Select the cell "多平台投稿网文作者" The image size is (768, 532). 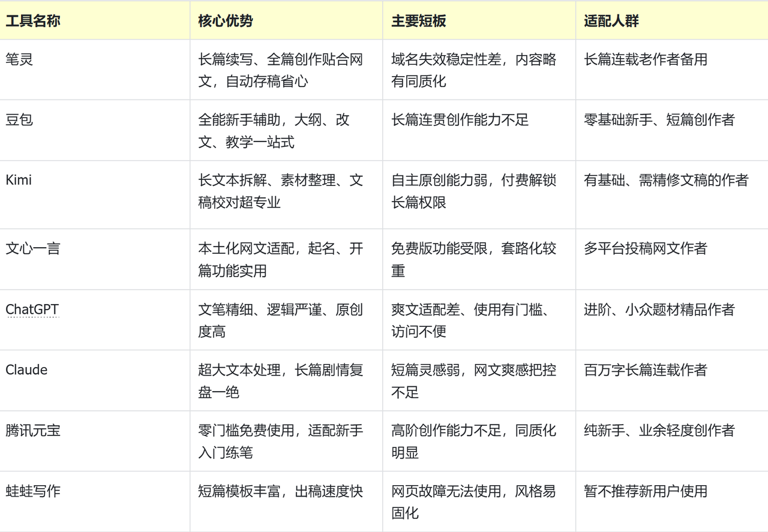(x=672, y=259)
